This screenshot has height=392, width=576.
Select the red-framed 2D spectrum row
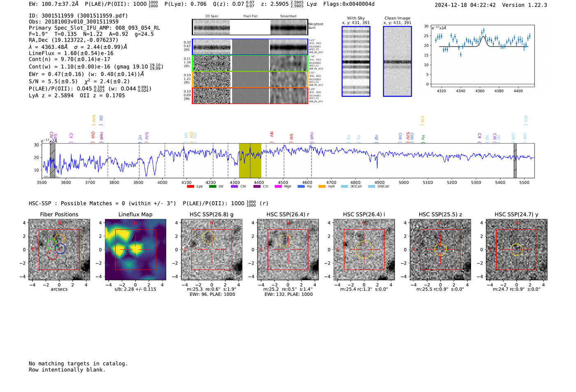(x=250, y=96)
